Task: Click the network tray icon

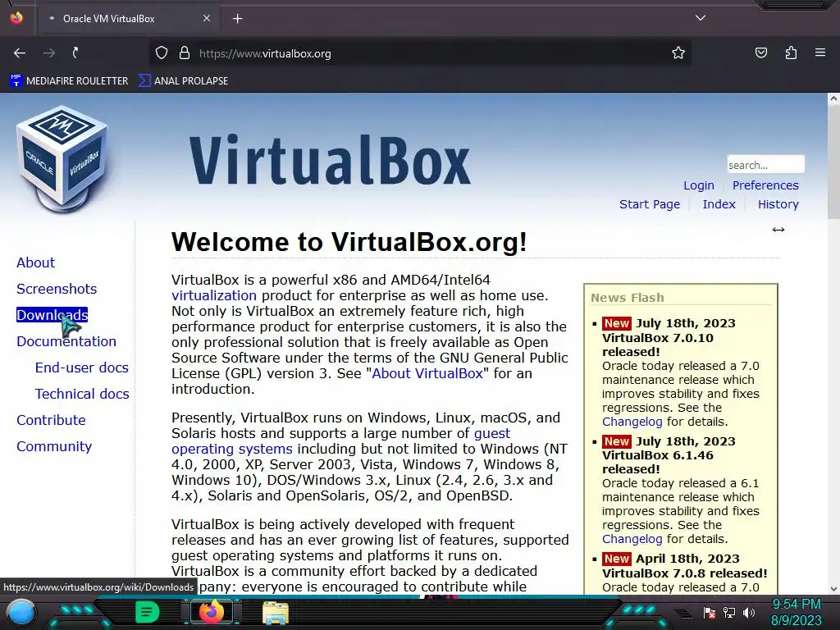Action: point(729,613)
